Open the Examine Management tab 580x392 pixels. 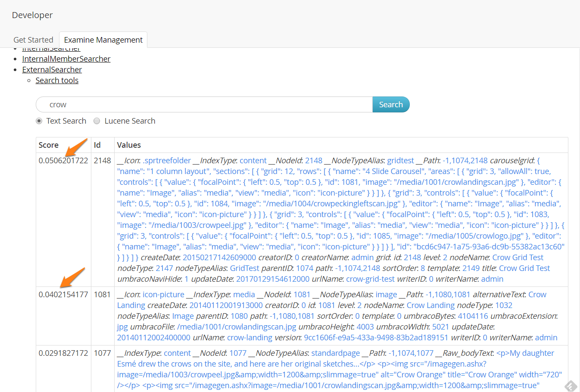click(x=103, y=40)
